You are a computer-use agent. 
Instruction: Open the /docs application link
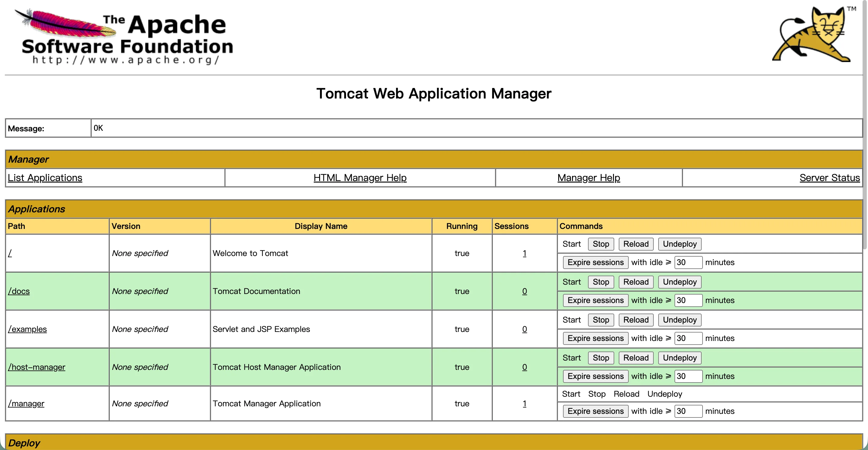tap(19, 291)
